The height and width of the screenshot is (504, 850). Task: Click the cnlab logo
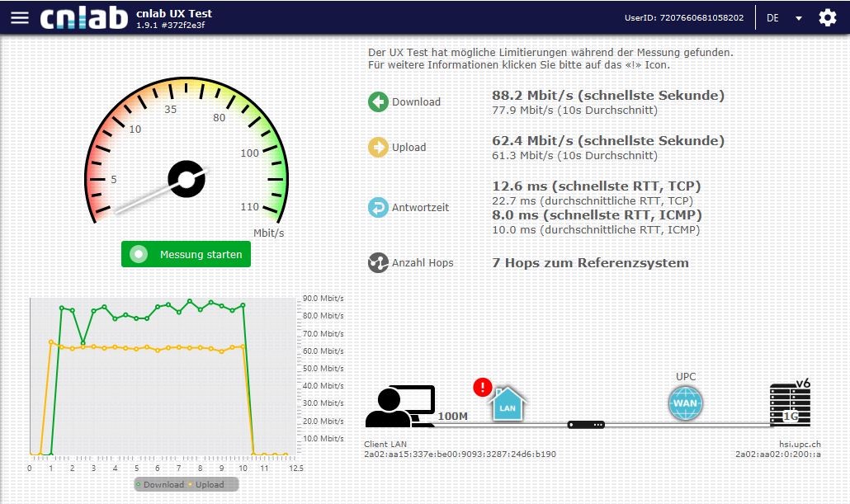pyautogui.click(x=84, y=18)
